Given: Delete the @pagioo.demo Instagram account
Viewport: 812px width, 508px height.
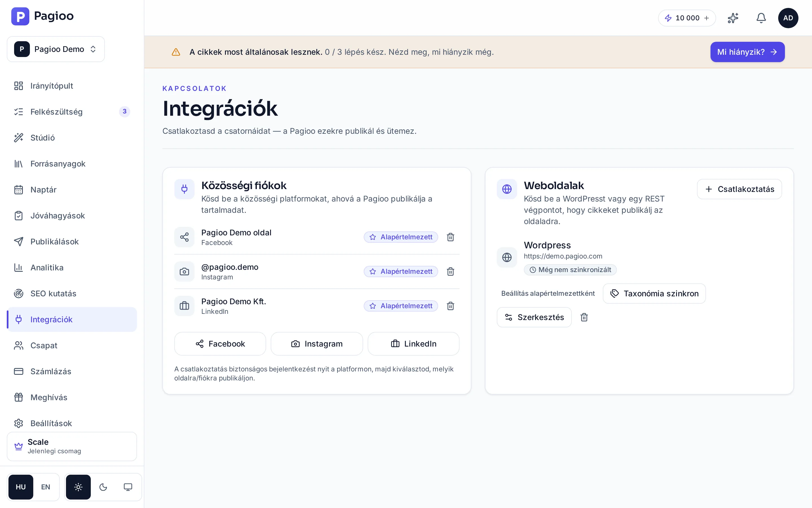Looking at the screenshot, I should [x=450, y=271].
